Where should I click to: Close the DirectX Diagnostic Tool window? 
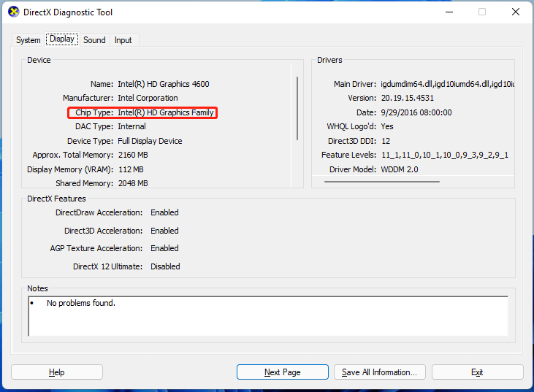(x=516, y=12)
